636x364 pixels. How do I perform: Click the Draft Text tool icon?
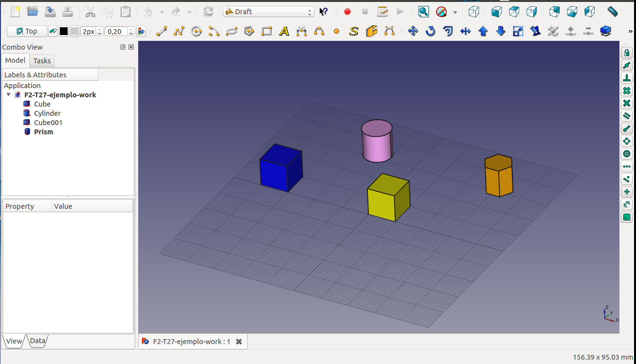pos(284,32)
